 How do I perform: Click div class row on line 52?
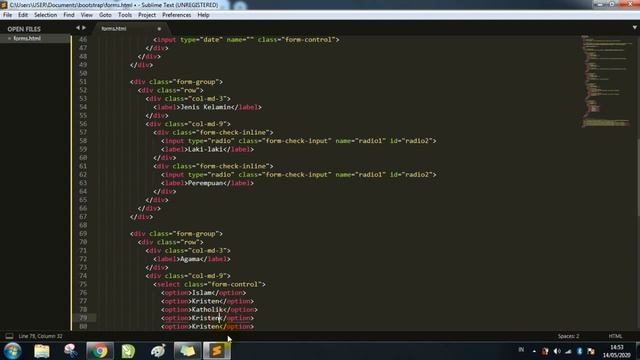tap(170, 90)
